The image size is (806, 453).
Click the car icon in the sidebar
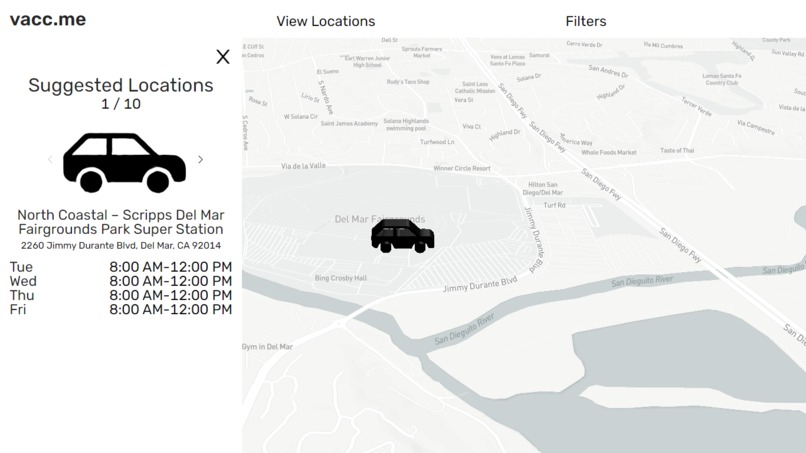[x=124, y=162]
